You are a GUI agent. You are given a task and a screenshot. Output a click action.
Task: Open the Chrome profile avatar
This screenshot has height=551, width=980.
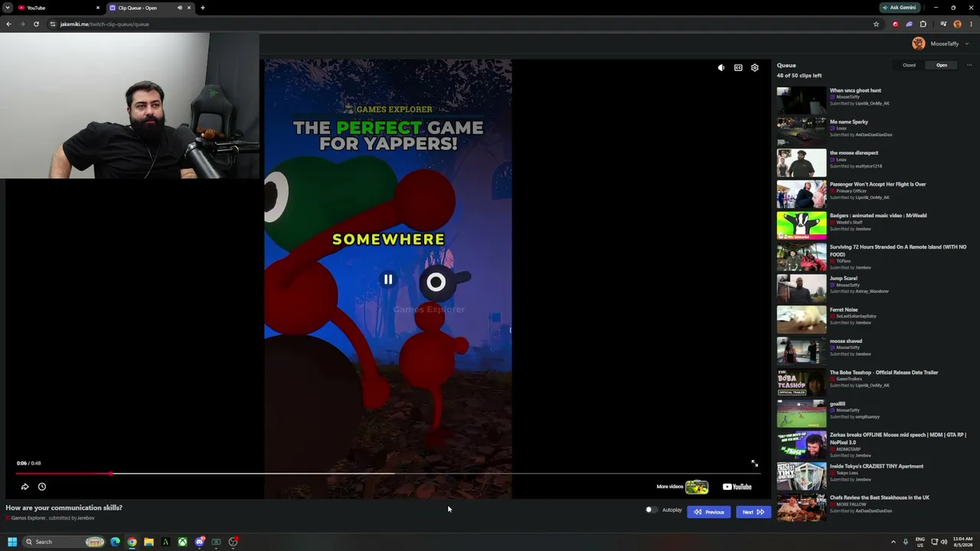(957, 24)
